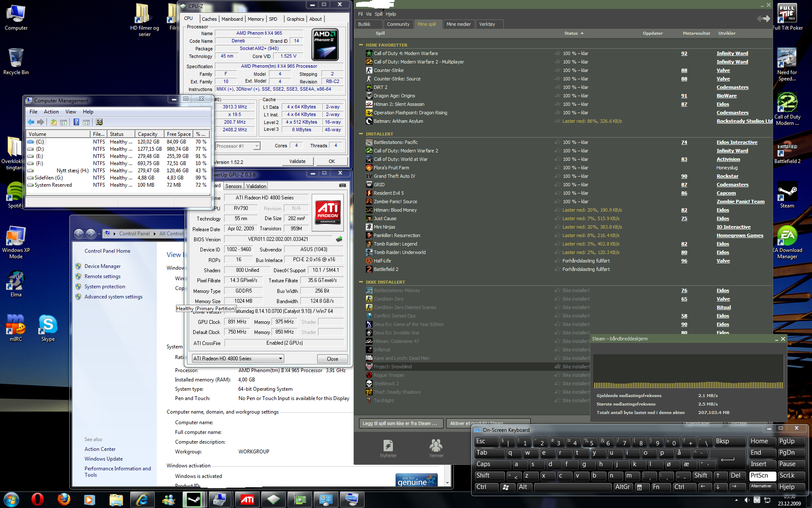812x508 pixels.
Task: Select the mIRC desktop icon
Action: [x=16, y=328]
